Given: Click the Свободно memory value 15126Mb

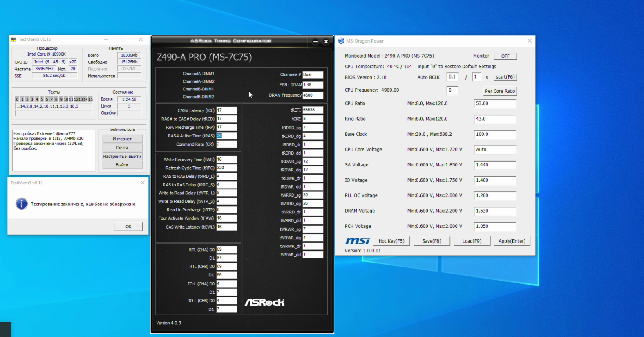Looking at the screenshot, I should tap(129, 62).
